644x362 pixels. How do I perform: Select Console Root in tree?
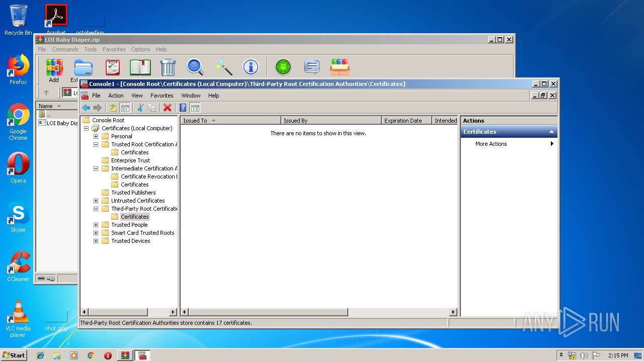108,120
